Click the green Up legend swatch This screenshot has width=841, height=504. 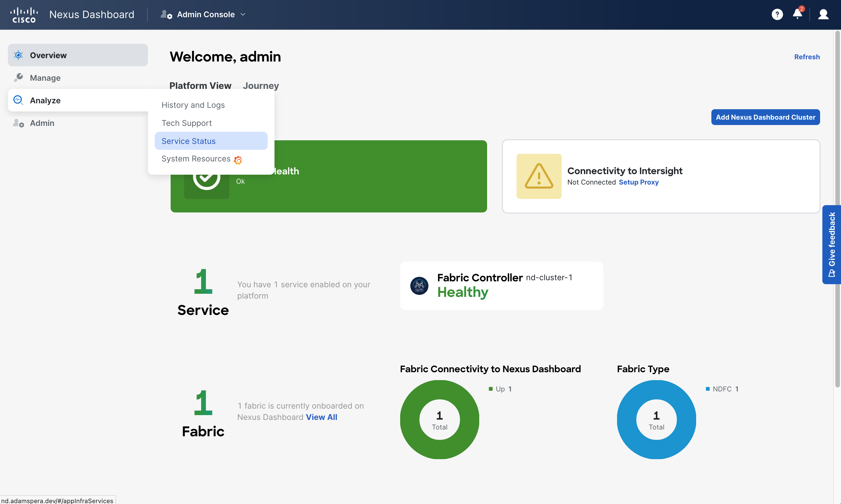click(x=491, y=389)
